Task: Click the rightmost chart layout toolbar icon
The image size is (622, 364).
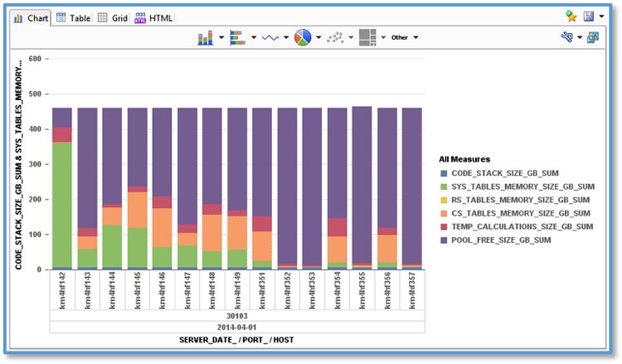Action: [x=593, y=37]
